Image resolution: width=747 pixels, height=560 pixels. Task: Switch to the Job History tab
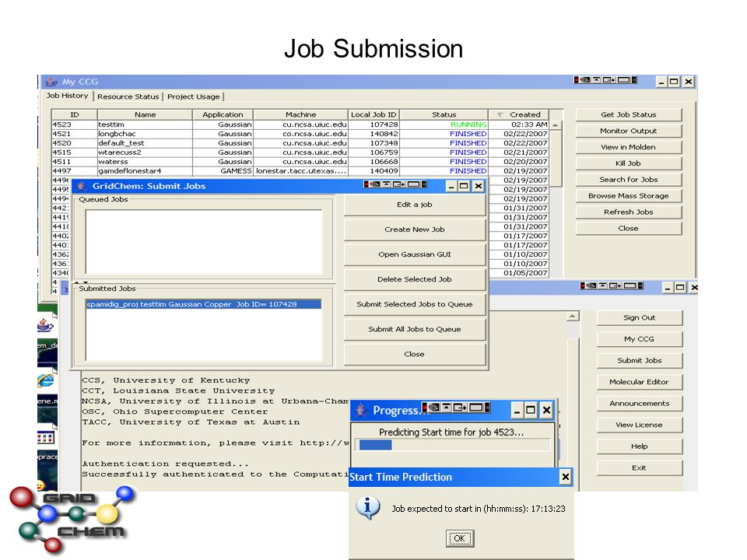[x=67, y=96]
